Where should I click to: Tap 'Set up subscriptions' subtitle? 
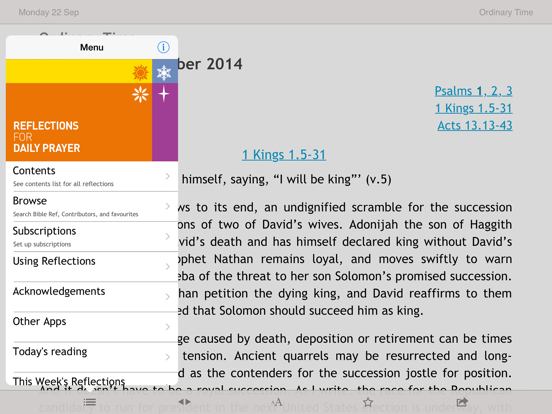[42, 244]
